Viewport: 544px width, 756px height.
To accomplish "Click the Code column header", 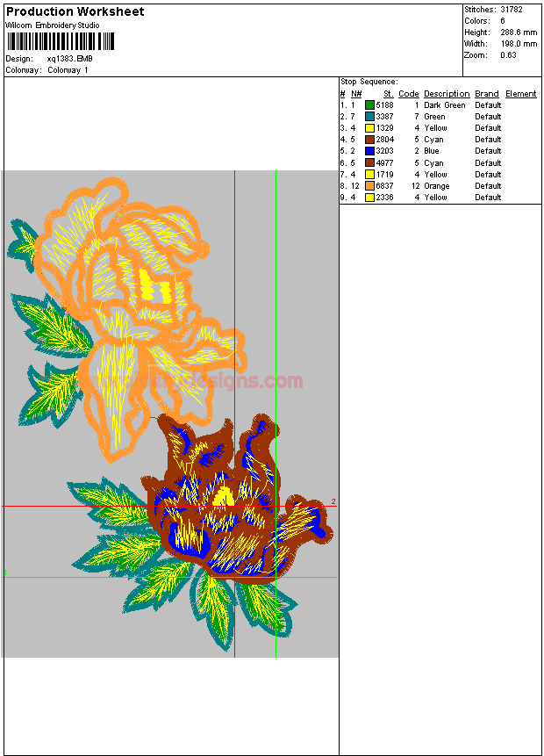I will [408, 94].
